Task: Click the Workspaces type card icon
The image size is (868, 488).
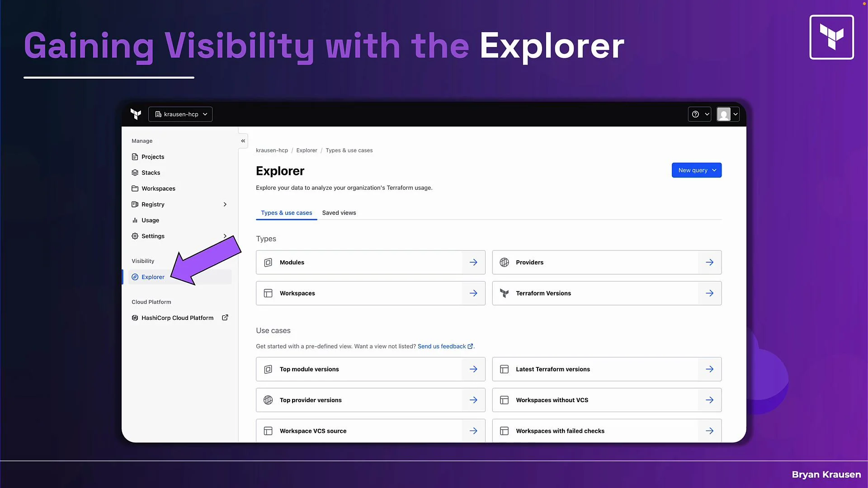Action: (268, 293)
